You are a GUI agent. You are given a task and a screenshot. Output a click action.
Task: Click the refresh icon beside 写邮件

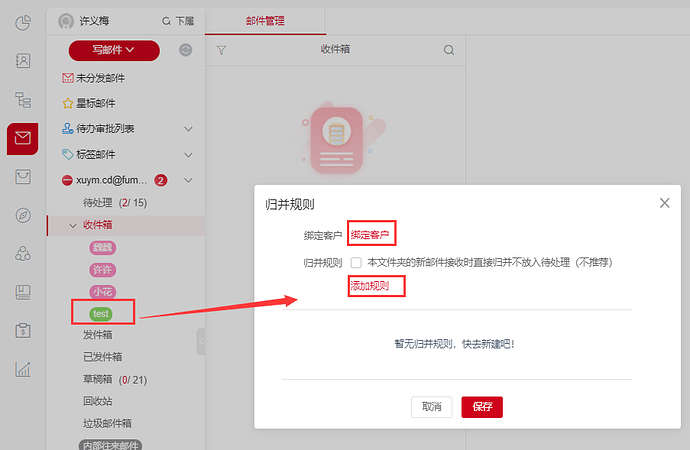click(x=185, y=50)
